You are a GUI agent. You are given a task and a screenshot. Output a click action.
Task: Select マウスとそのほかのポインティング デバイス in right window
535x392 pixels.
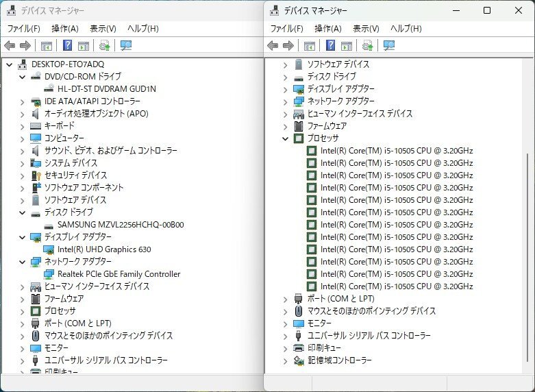371,311
